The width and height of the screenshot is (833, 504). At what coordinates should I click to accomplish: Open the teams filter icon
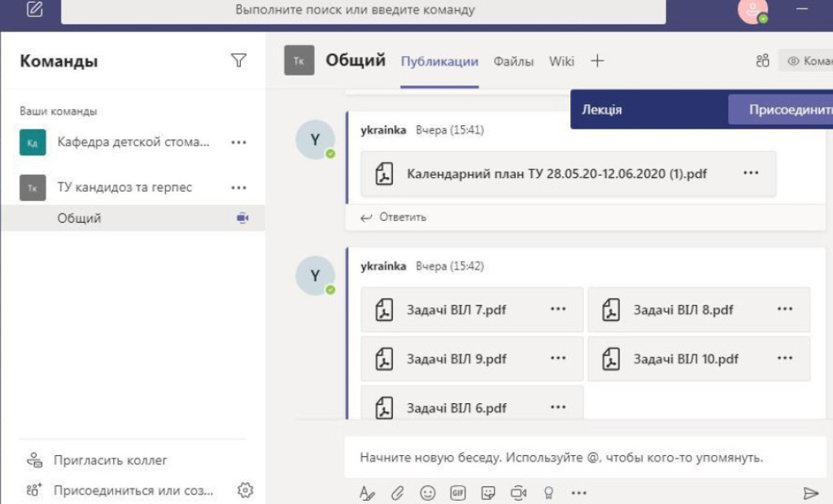point(238,61)
